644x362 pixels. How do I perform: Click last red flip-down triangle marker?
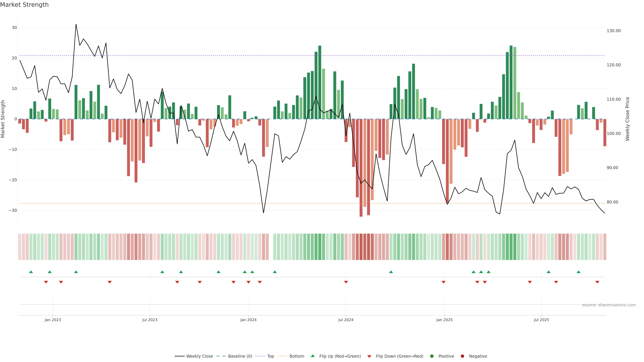pyautogui.click(x=597, y=282)
